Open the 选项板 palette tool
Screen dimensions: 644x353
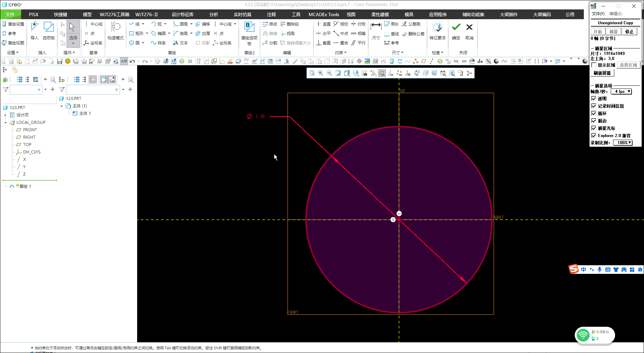[x=49, y=31]
